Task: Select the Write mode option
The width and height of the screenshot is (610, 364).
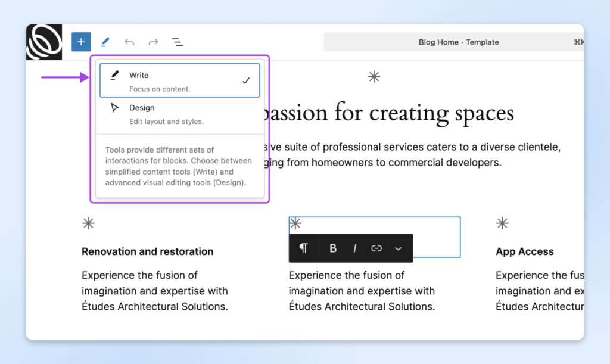Action: click(x=179, y=80)
